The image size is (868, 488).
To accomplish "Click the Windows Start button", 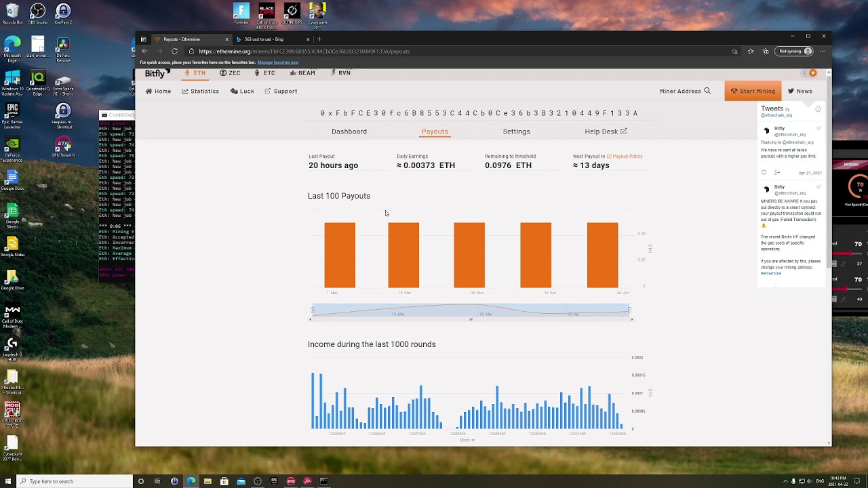I will click(x=7, y=481).
